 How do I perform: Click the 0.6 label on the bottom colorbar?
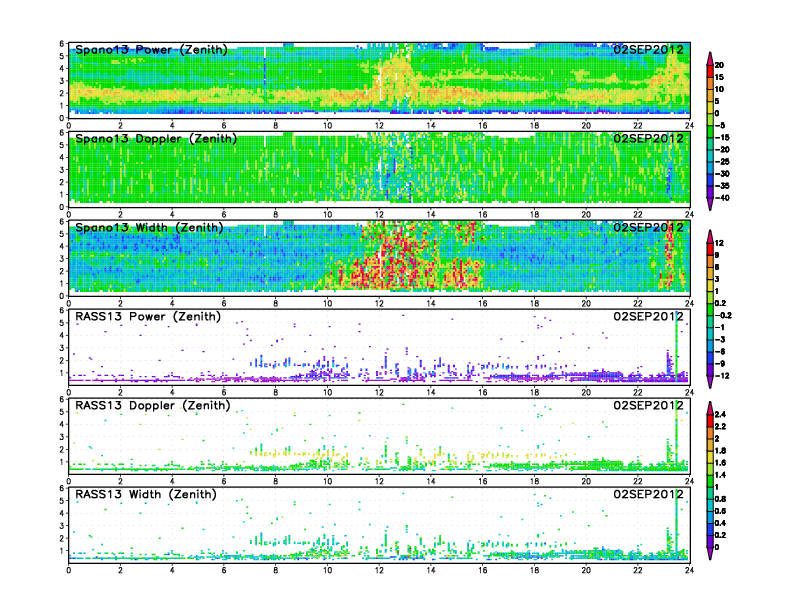click(721, 511)
